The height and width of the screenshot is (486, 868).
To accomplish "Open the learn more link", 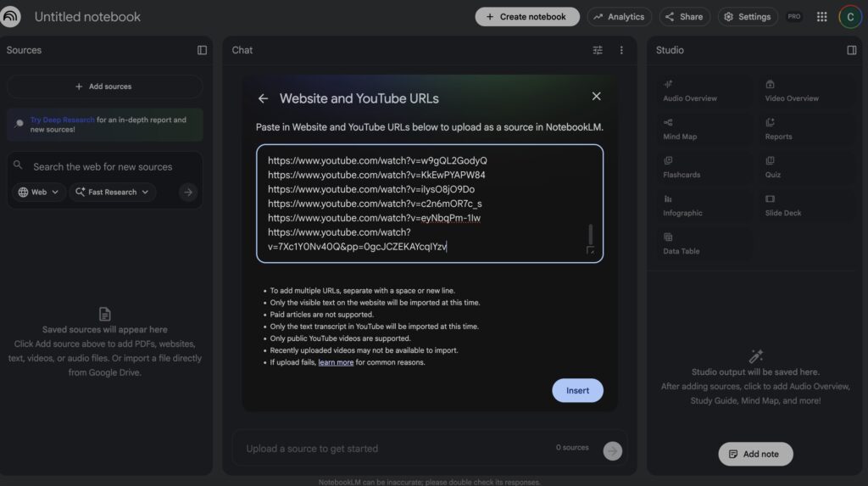I will pyautogui.click(x=336, y=362).
